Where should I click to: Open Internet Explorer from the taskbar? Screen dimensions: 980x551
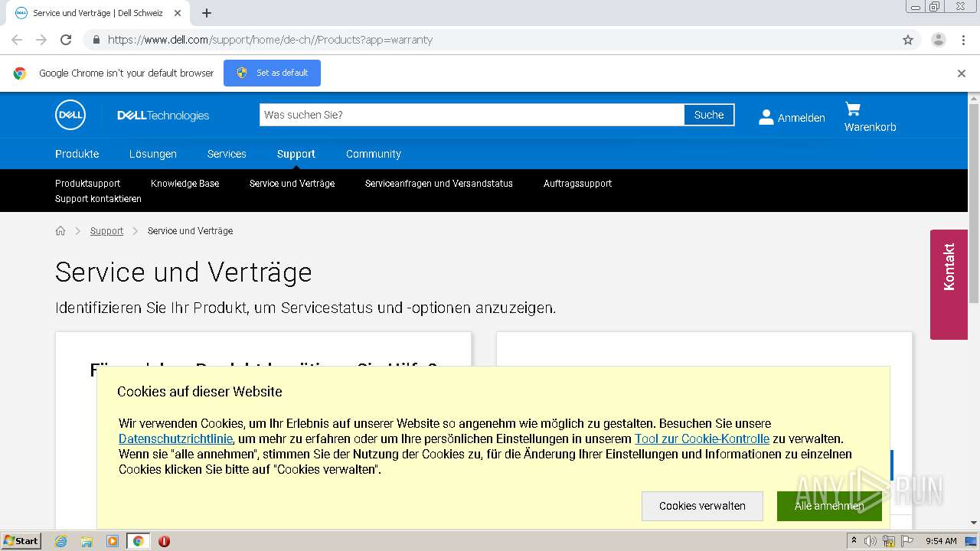60,541
